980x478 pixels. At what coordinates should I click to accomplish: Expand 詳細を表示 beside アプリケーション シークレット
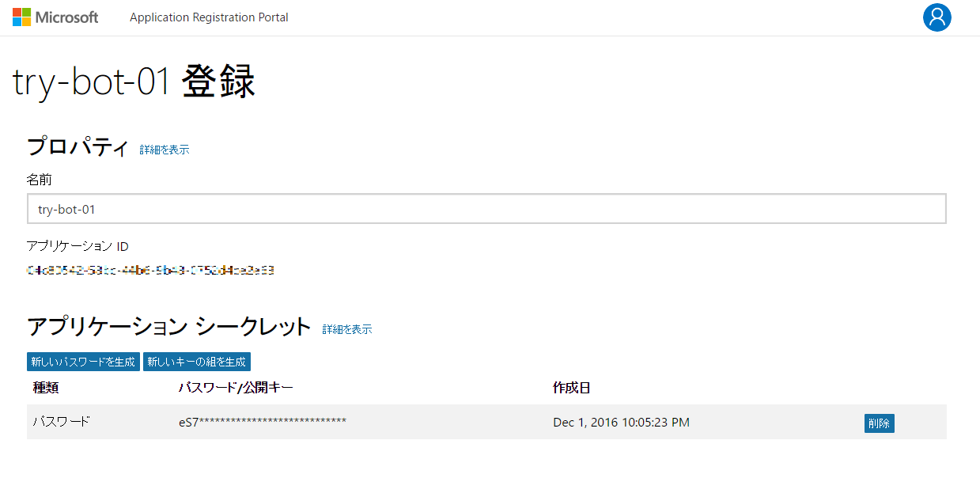[347, 329]
